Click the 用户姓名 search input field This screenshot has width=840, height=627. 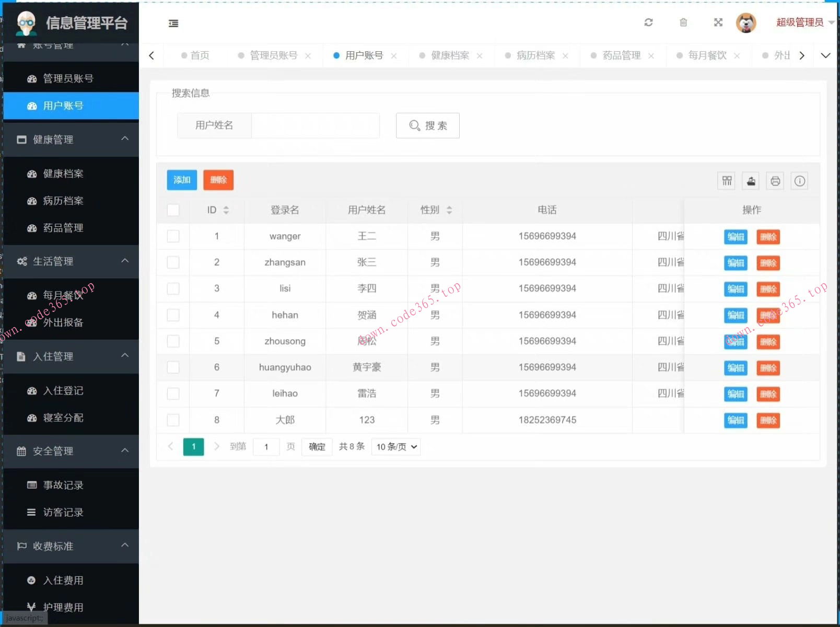[315, 125]
